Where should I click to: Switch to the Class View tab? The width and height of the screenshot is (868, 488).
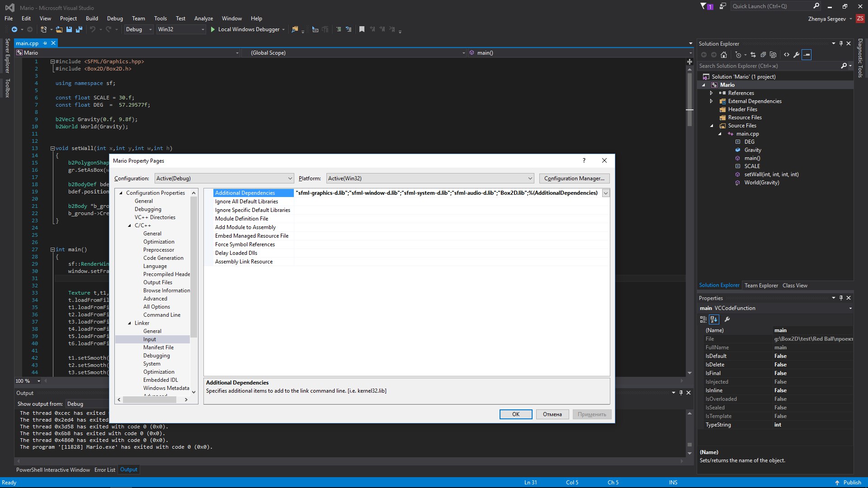click(x=795, y=286)
